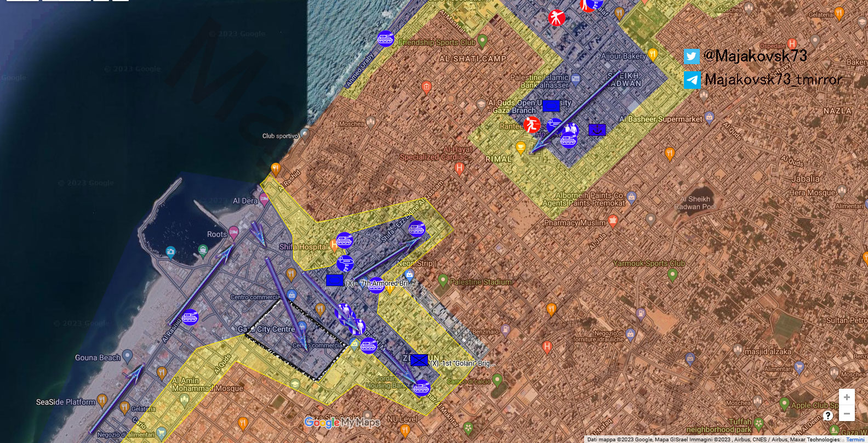Open the Al Basheer Supermarket shopping pin
The width and height of the screenshot is (868, 443).
(x=710, y=117)
